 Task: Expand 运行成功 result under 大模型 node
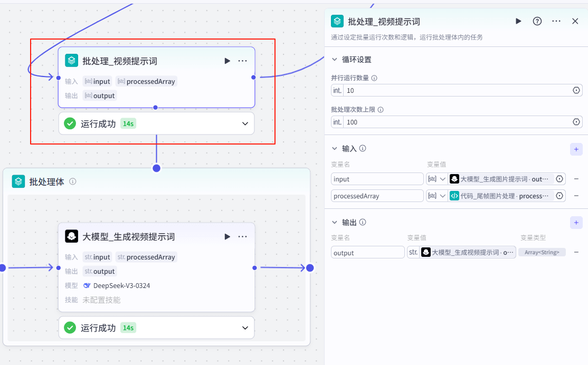click(x=245, y=328)
